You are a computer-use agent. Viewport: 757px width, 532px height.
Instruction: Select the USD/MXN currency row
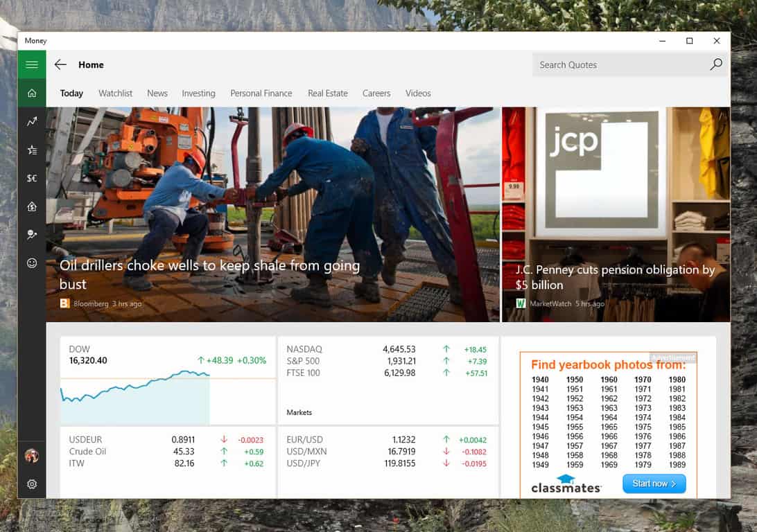[388, 452]
